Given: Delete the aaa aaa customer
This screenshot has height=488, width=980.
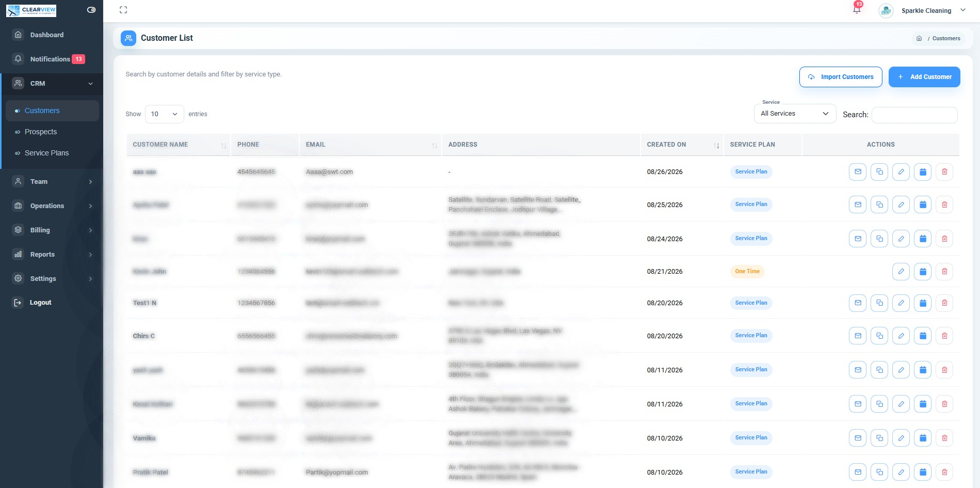Looking at the screenshot, I should tap(944, 172).
